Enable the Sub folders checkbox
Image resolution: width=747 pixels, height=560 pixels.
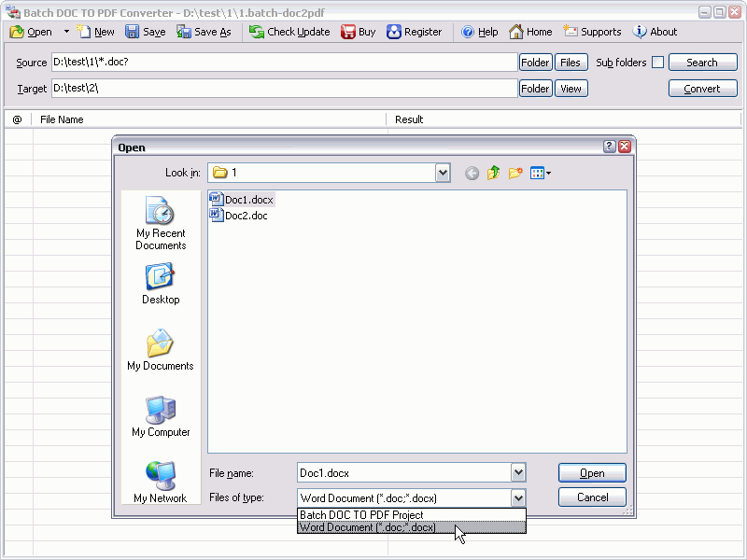pyautogui.click(x=657, y=63)
